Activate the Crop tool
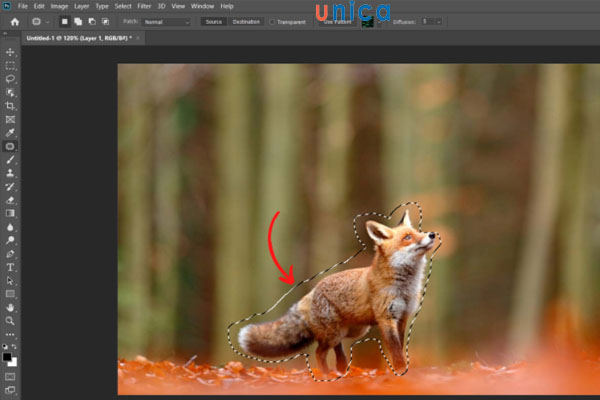 coord(10,105)
